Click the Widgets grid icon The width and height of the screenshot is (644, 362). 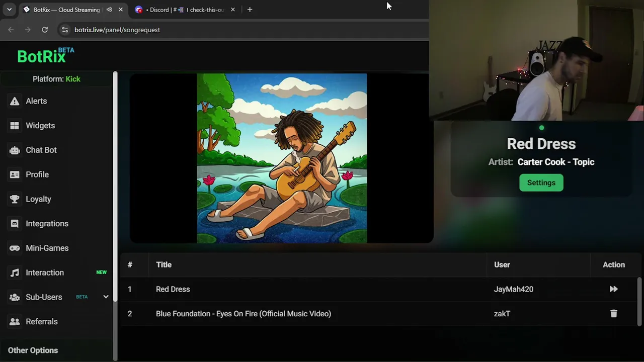15,126
